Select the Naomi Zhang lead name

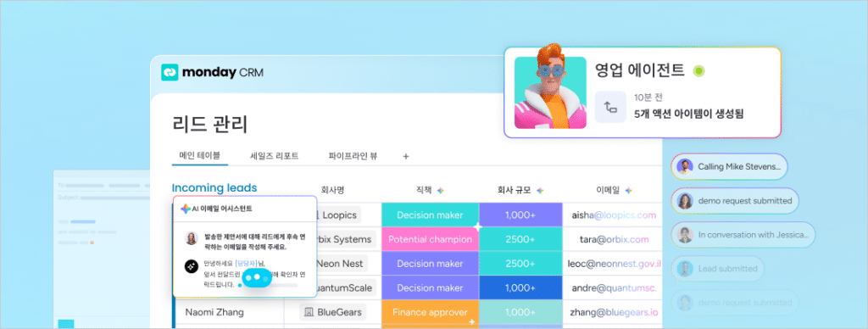(214, 312)
